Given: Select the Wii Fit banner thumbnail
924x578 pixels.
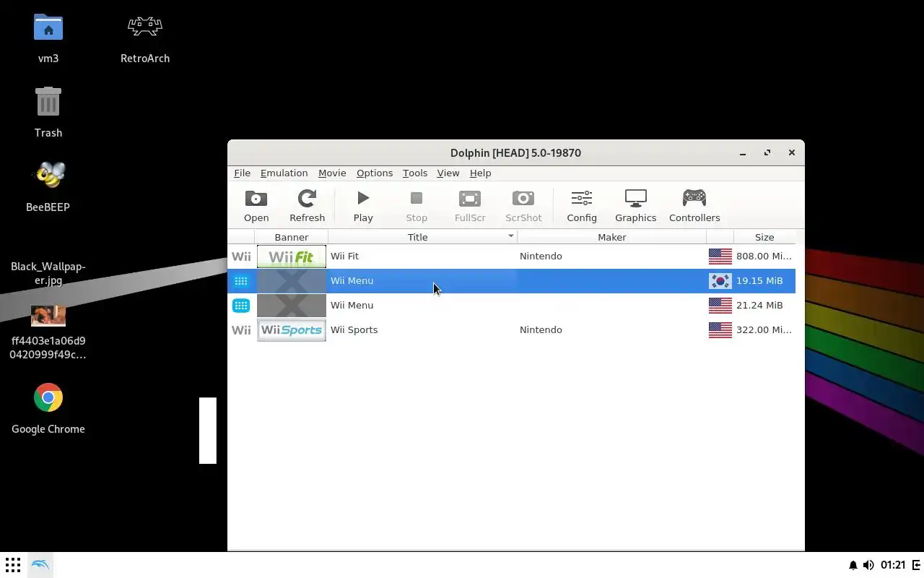Looking at the screenshot, I should pyautogui.click(x=292, y=256).
